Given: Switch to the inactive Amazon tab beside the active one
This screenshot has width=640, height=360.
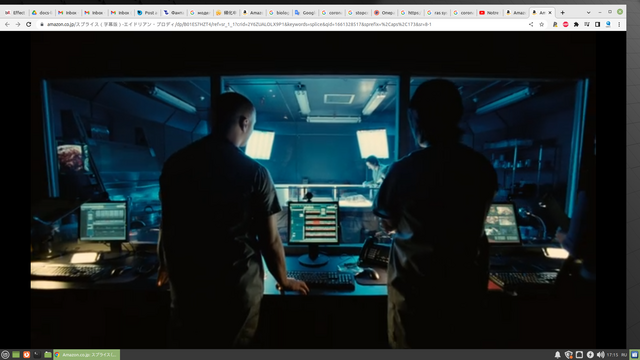Looking at the screenshot, I should pyautogui.click(x=516, y=13).
